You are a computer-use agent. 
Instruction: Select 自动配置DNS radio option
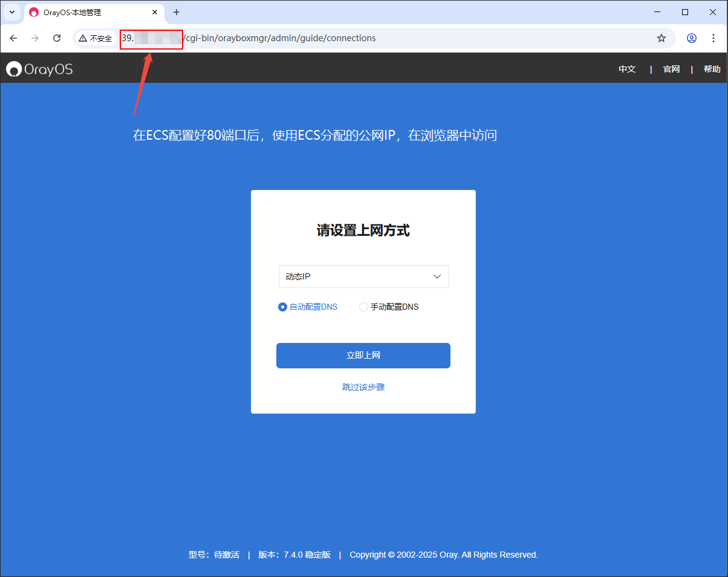click(x=308, y=307)
